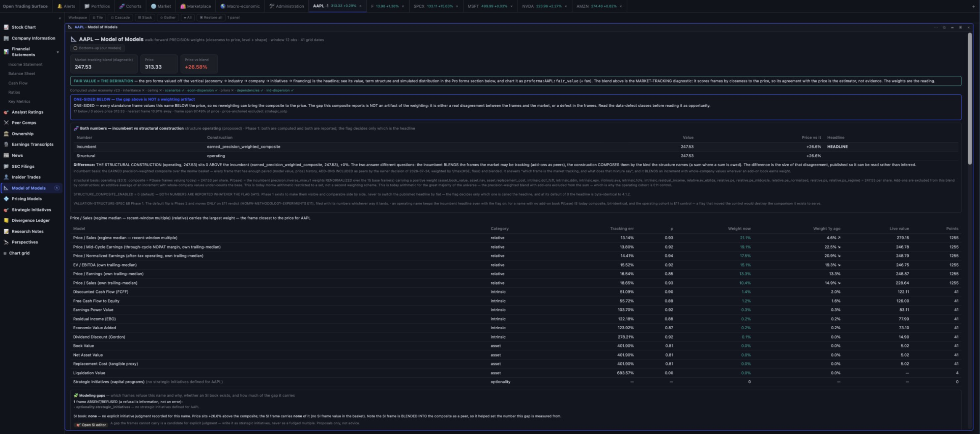The height and width of the screenshot is (434, 980).
Task: Close the NVDA ticker tab
Action: [566, 6]
